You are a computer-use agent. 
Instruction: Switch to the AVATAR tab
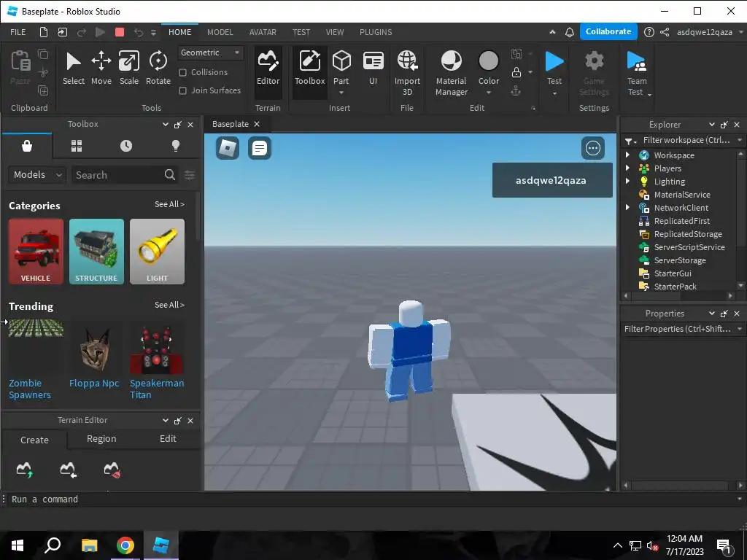click(263, 32)
